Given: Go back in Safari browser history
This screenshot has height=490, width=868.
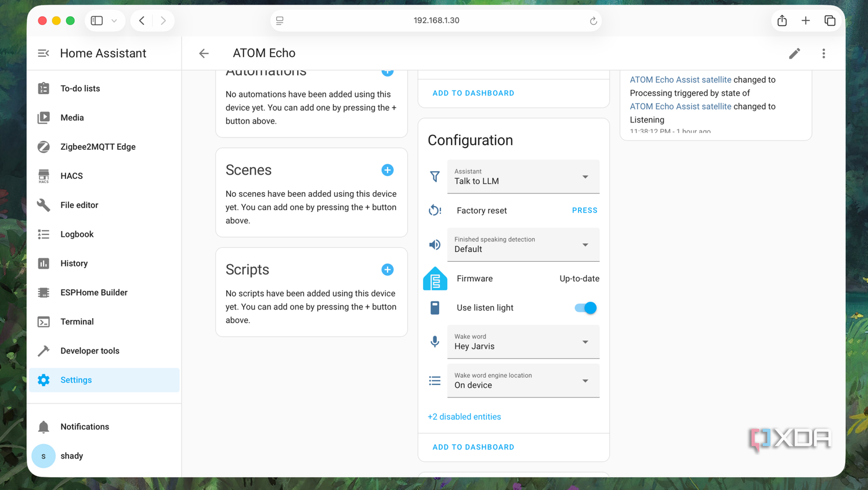Looking at the screenshot, I should [x=142, y=21].
